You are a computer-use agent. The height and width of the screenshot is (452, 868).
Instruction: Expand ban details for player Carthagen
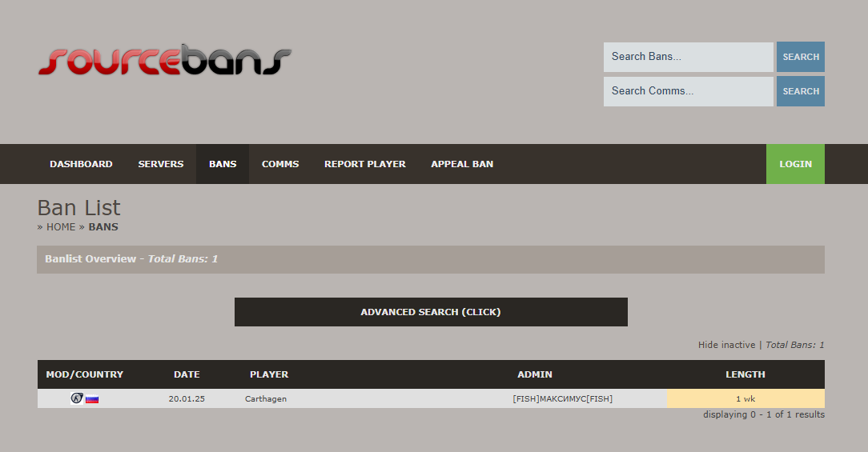(266, 398)
